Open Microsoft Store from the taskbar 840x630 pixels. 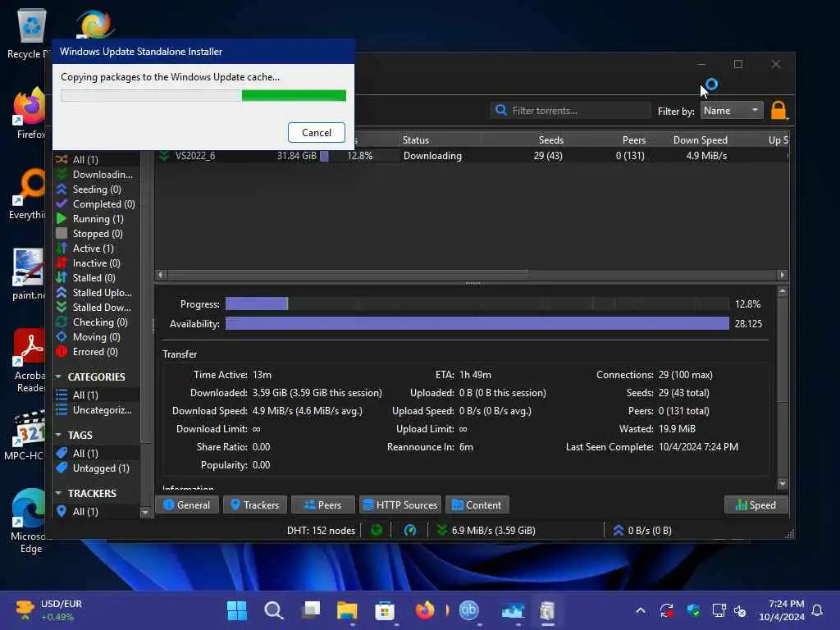384,610
